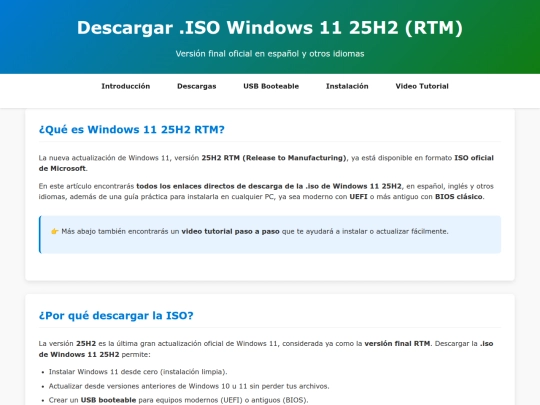Open the Introducción nav link
The height and width of the screenshot is (405, 540).
126,86
